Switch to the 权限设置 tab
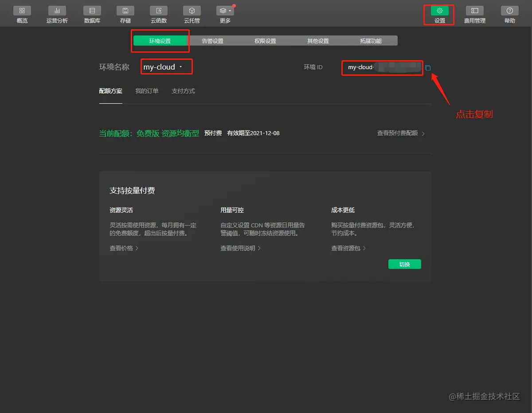Image resolution: width=532 pixels, height=413 pixels. coord(265,41)
